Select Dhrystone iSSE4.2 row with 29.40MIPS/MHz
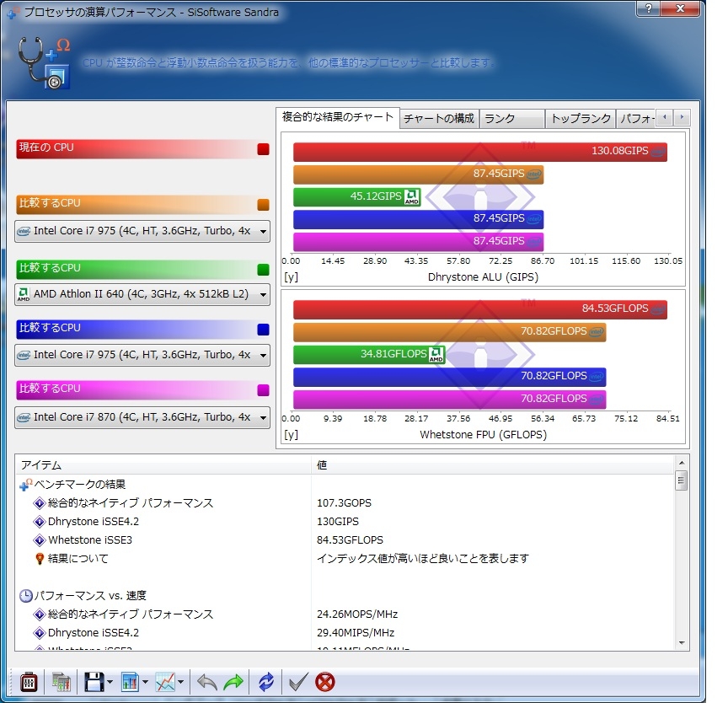 point(344,632)
